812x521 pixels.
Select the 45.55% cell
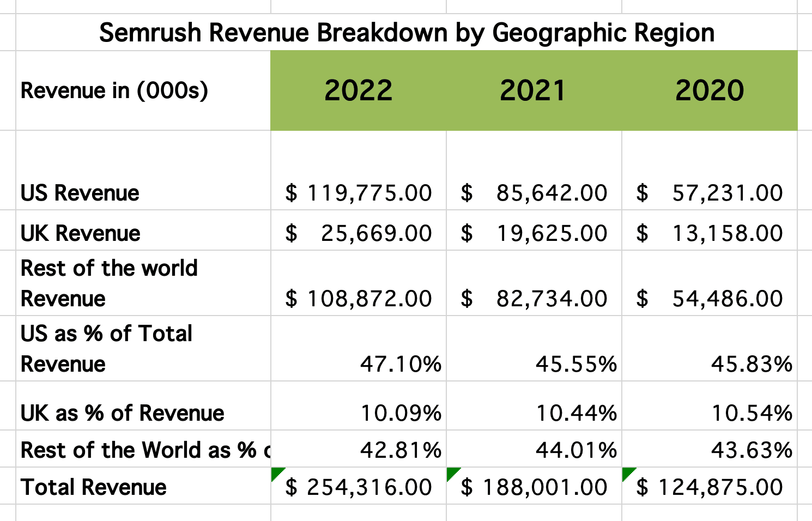click(x=534, y=348)
